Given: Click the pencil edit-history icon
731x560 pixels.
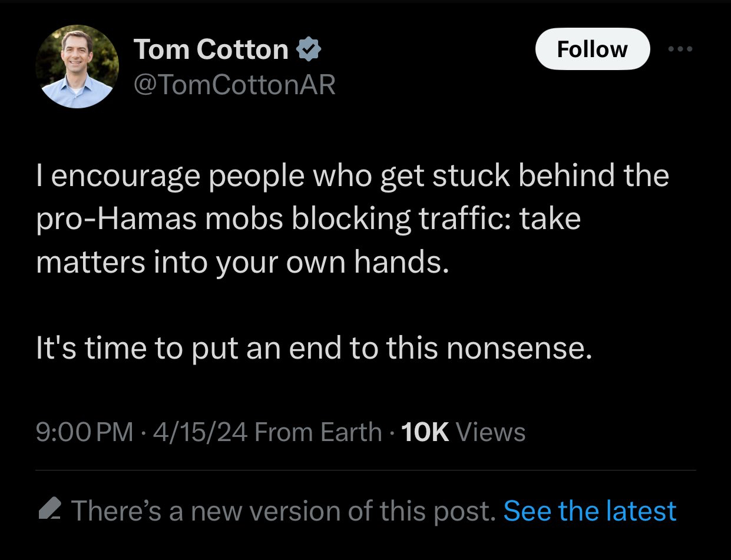Looking at the screenshot, I should tap(49, 509).
